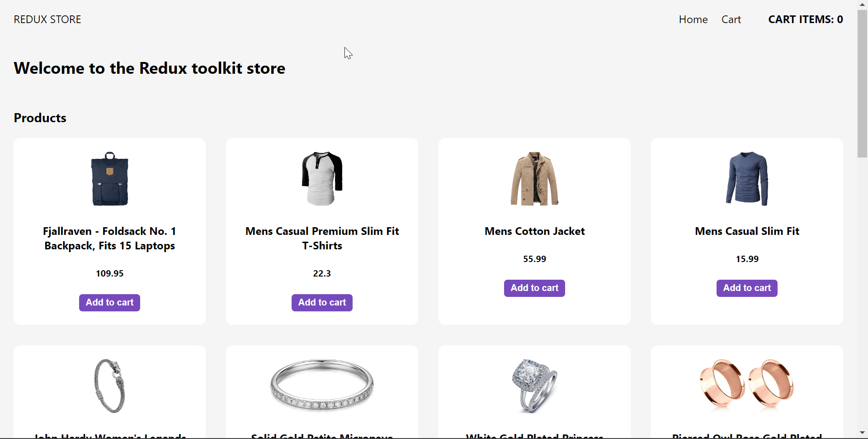Image resolution: width=868 pixels, height=439 pixels.
Task: Select the gold petite micropave ring image
Action: pos(321,385)
